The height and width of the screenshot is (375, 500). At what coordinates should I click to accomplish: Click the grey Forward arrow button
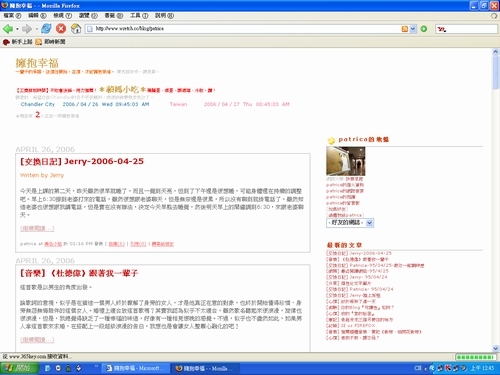click(26, 29)
